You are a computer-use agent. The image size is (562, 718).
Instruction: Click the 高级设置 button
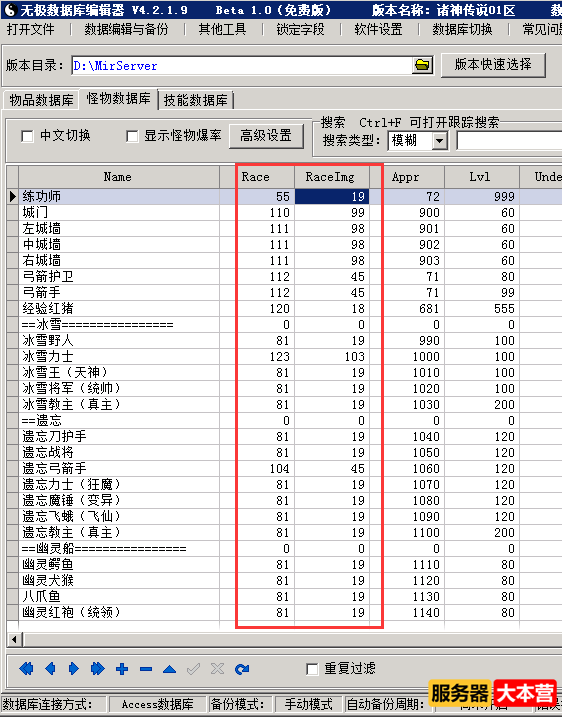(x=266, y=136)
